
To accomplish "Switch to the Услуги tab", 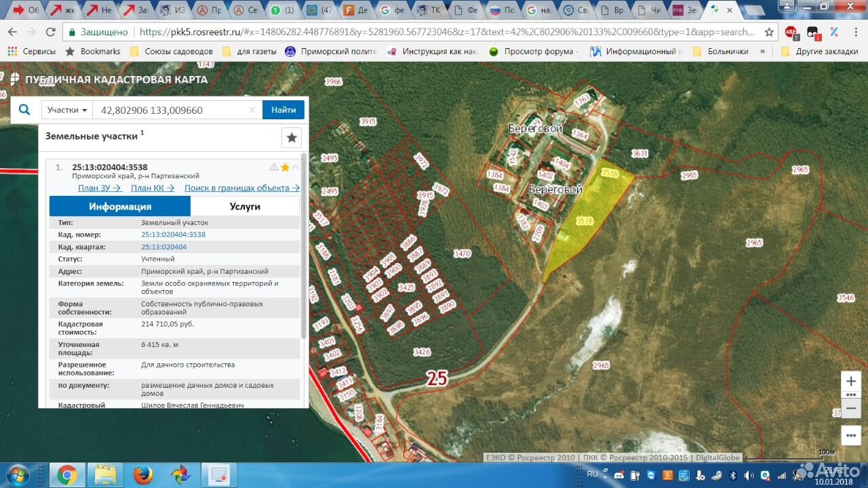I will click(245, 207).
